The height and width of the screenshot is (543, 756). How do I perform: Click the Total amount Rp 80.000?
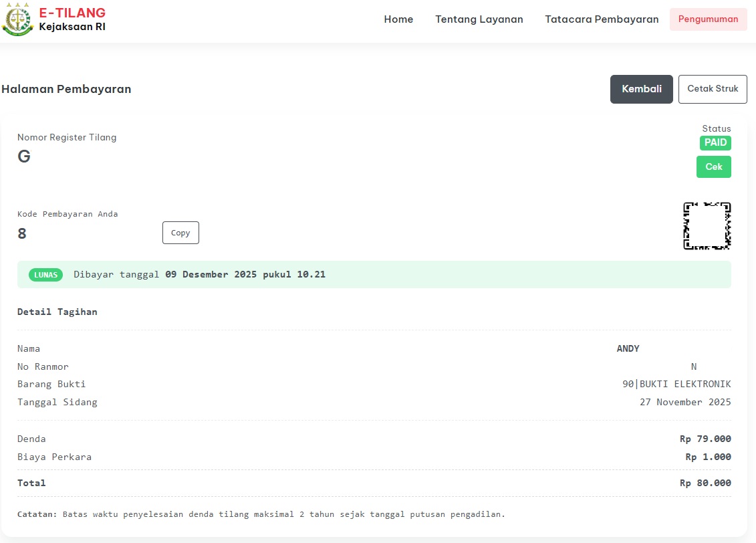point(705,483)
